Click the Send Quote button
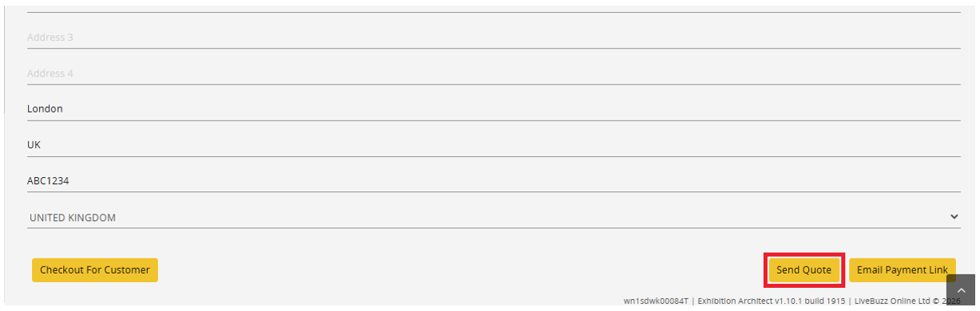Screen dimensions: 980x311 (x=804, y=270)
